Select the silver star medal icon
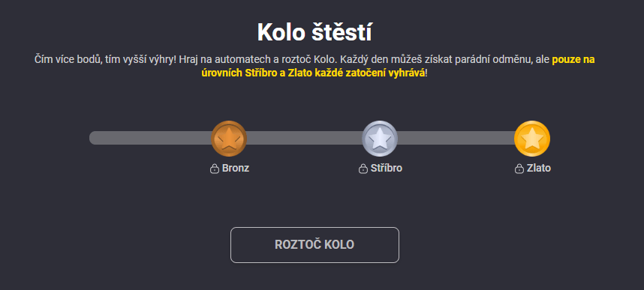Screen dimensions: 644x290 tap(380, 139)
